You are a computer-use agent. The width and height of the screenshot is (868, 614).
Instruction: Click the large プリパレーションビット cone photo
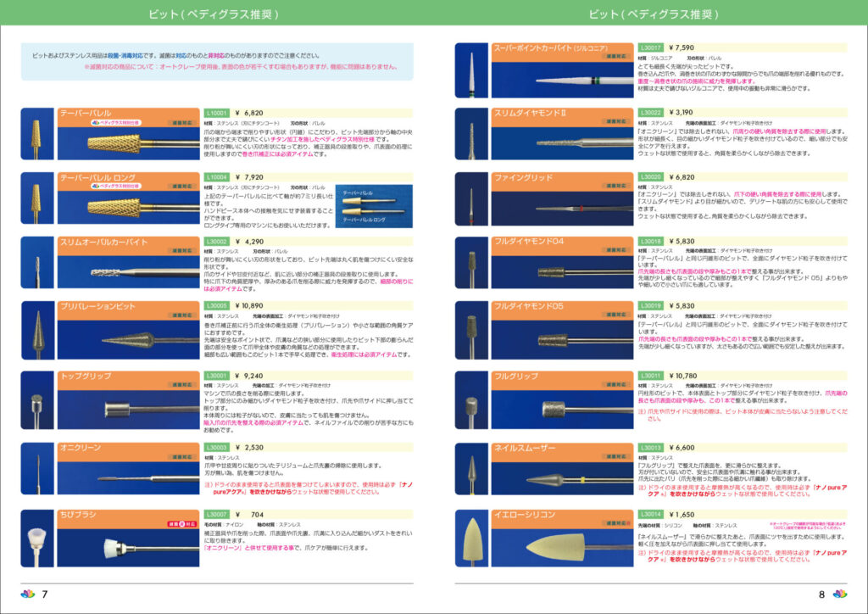coord(129,340)
